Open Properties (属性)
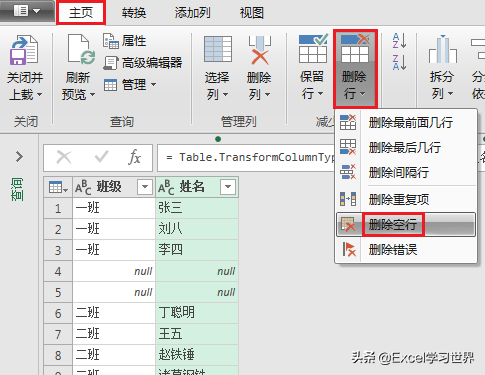485x375 pixels. pos(124,41)
